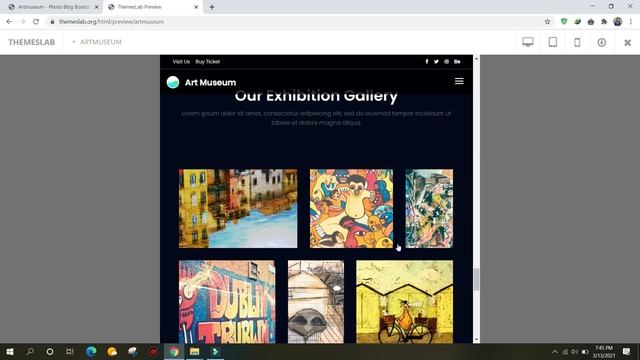The image size is (640, 360).
Task: Click the Buy Ticket link
Action: point(208,62)
